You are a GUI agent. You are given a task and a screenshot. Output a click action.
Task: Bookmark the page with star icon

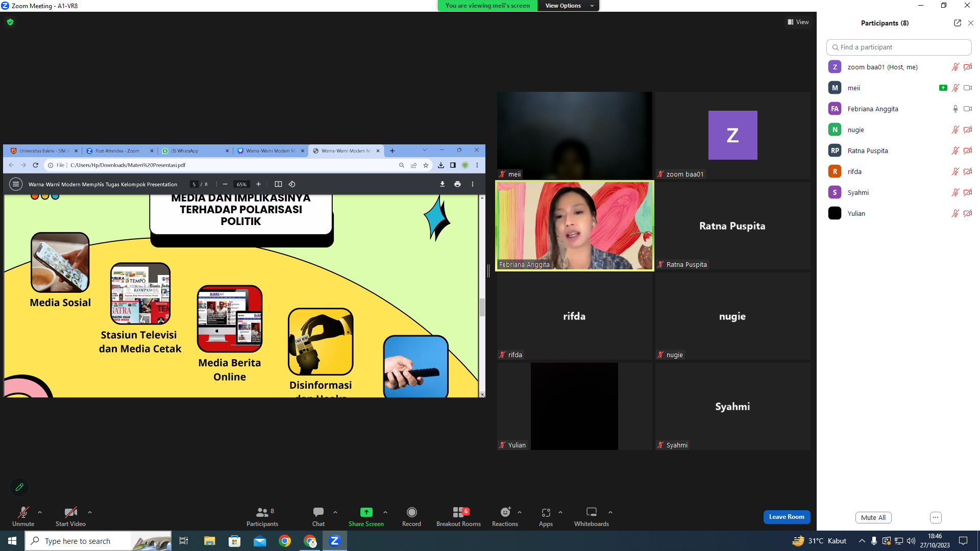tap(426, 165)
